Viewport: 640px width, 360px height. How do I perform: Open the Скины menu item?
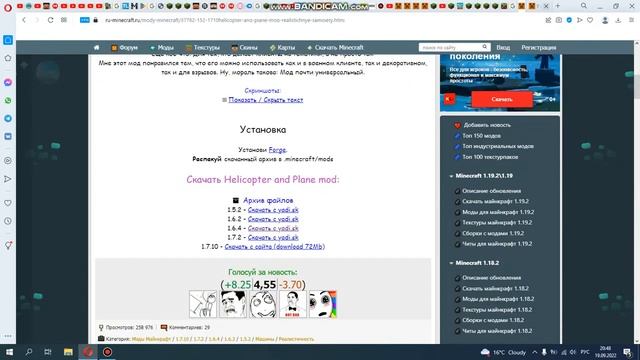click(x=244, y=47)
